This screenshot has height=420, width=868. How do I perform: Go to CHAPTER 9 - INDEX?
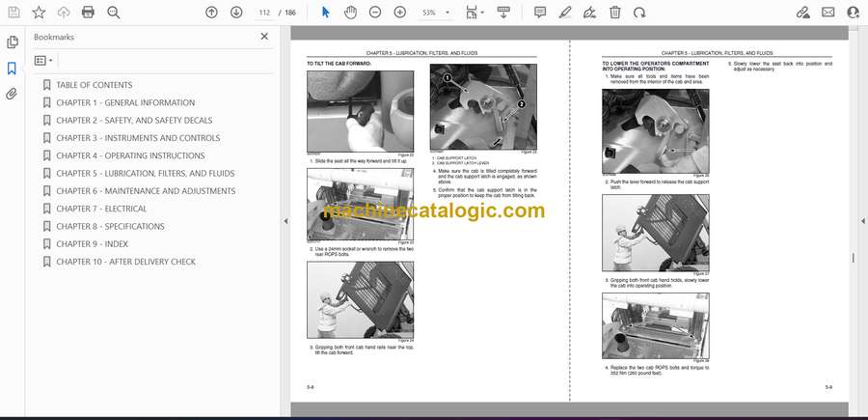click(x=92, y=244)
